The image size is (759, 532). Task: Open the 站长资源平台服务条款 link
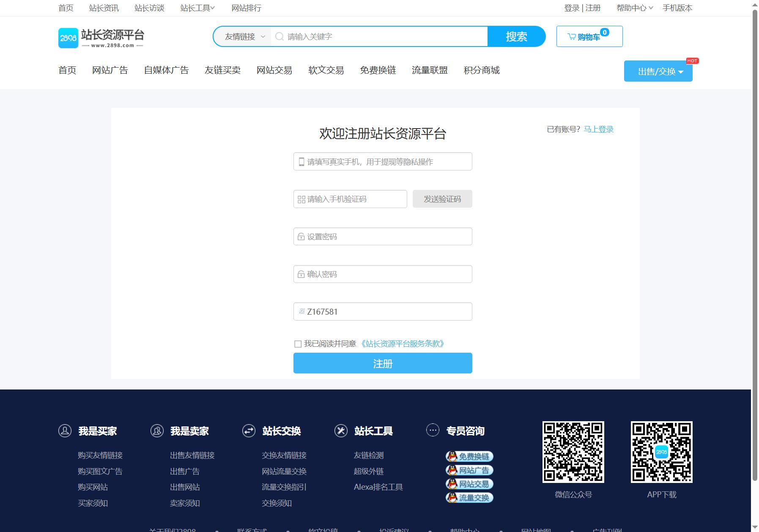pos(403,344)
